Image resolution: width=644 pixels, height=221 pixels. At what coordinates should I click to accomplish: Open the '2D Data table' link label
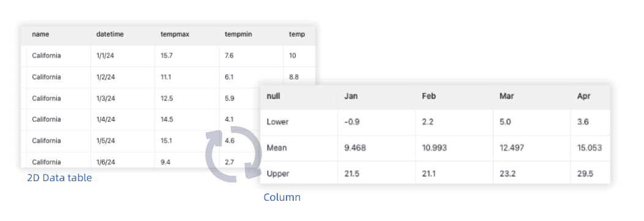59,178
